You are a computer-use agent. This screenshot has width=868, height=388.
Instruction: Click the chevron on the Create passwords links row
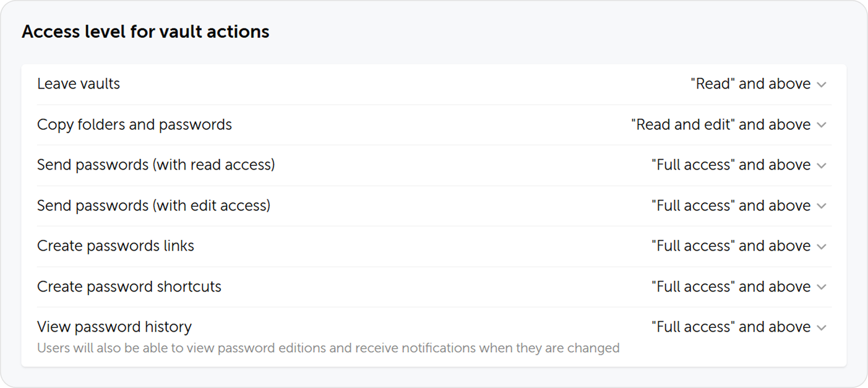pos(823,246)
